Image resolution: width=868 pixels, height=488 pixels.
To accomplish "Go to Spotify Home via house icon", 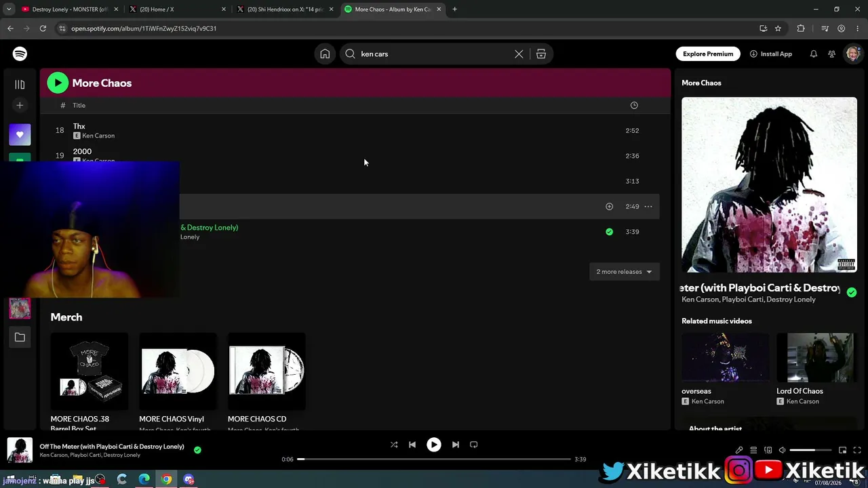I will coord(325,54).
